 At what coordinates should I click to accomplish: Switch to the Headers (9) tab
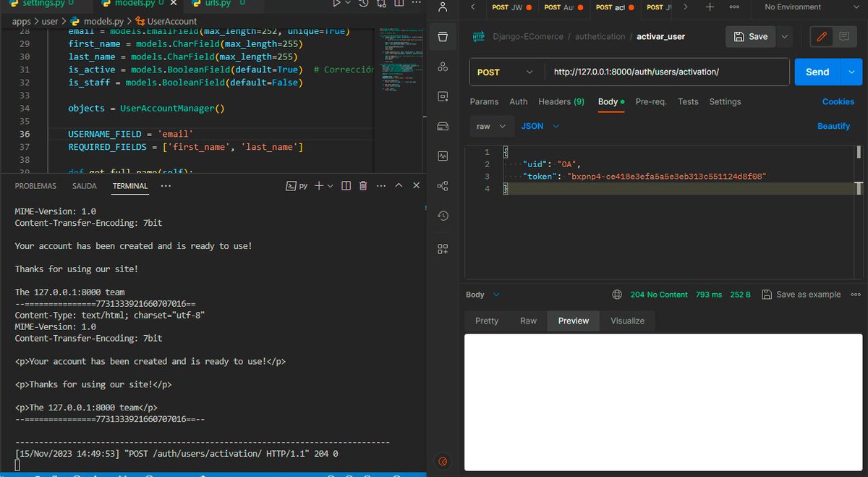point(561,102)
